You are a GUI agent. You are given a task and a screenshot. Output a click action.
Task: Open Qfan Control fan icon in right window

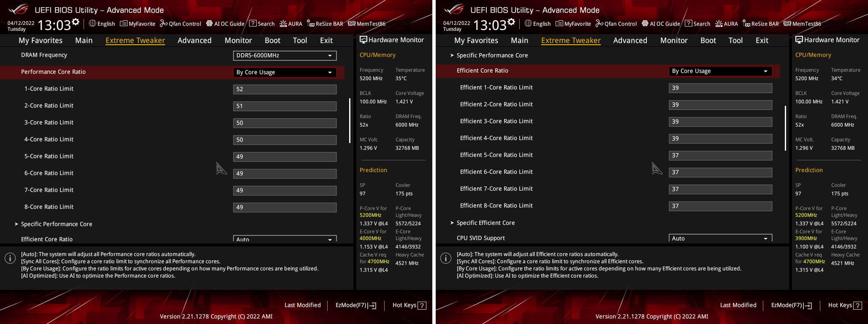(599, 23)
